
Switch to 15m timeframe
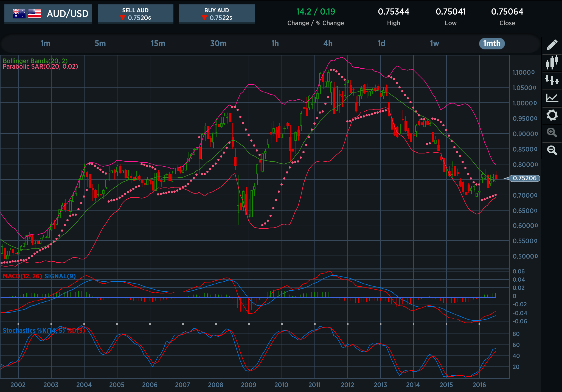click(158, 43)
